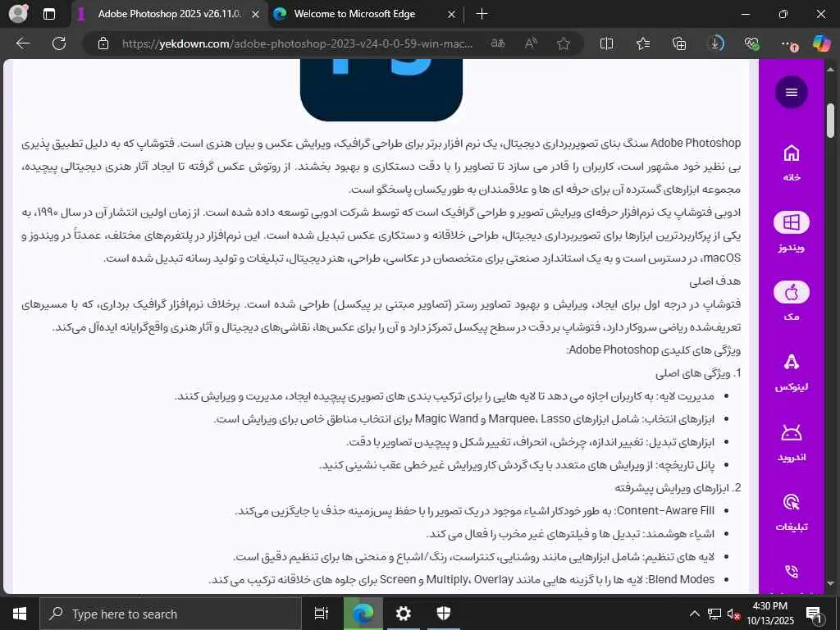Open the Downloads button
The image size is (840, 630).
click(715, 43)
